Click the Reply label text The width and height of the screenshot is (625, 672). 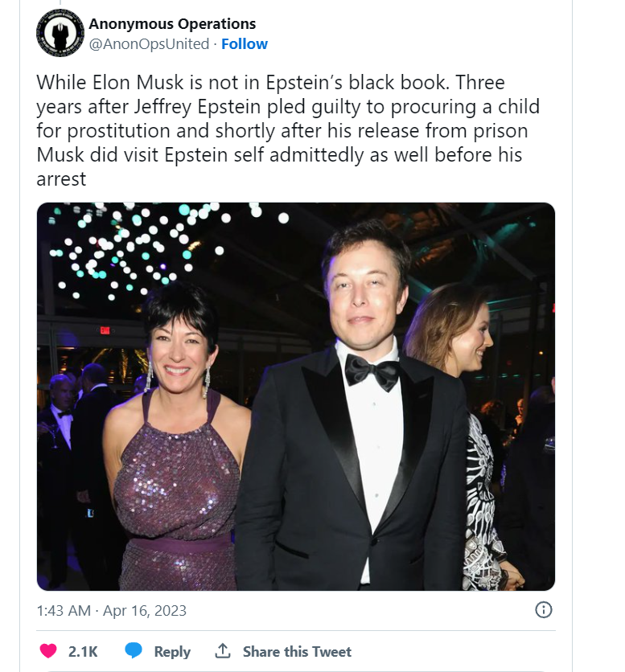(x=172, y=652)
